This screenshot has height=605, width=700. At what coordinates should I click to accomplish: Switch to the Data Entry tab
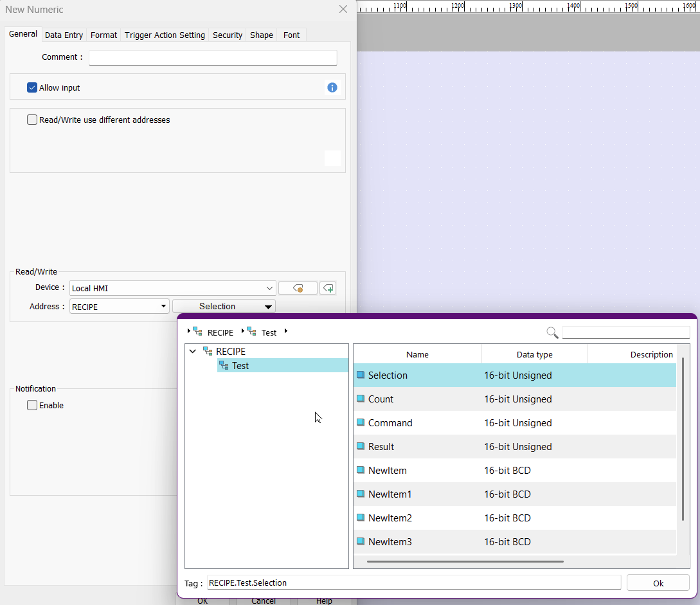[64, 35]
